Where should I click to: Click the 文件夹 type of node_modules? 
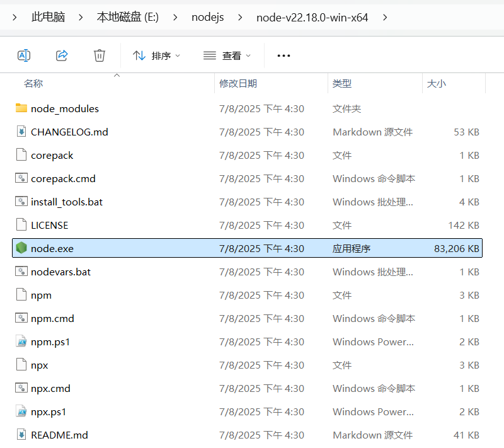click(346, 108)
